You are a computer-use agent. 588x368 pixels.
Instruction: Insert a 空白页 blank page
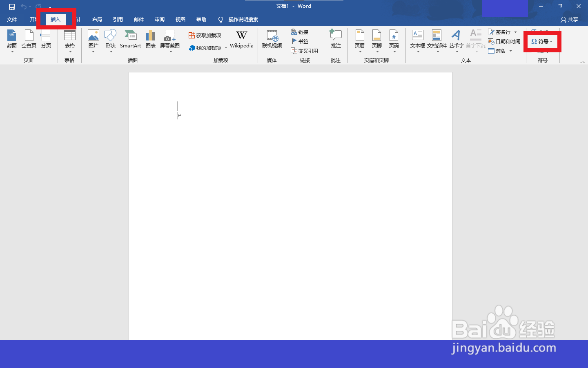(29, 39)
